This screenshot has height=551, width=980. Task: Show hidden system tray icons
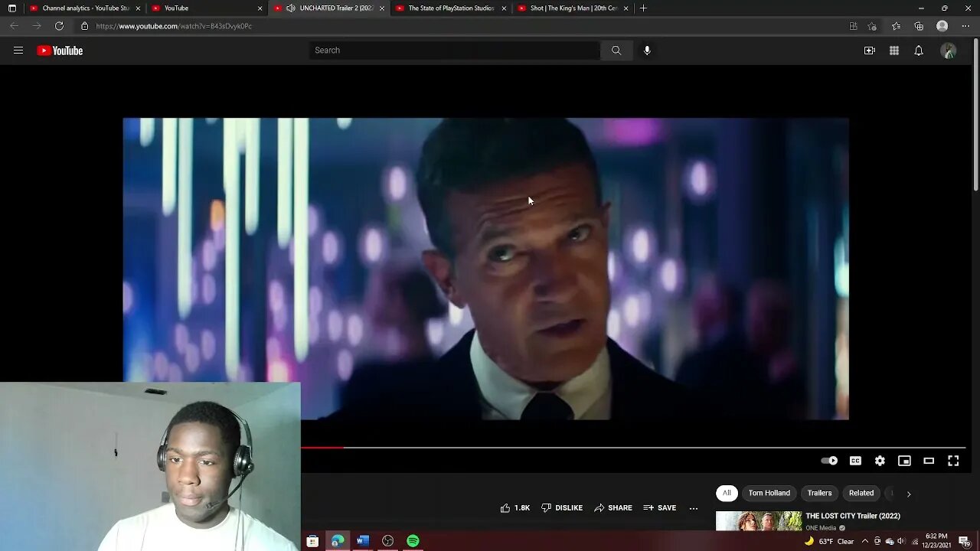click(x=865, y=542)
